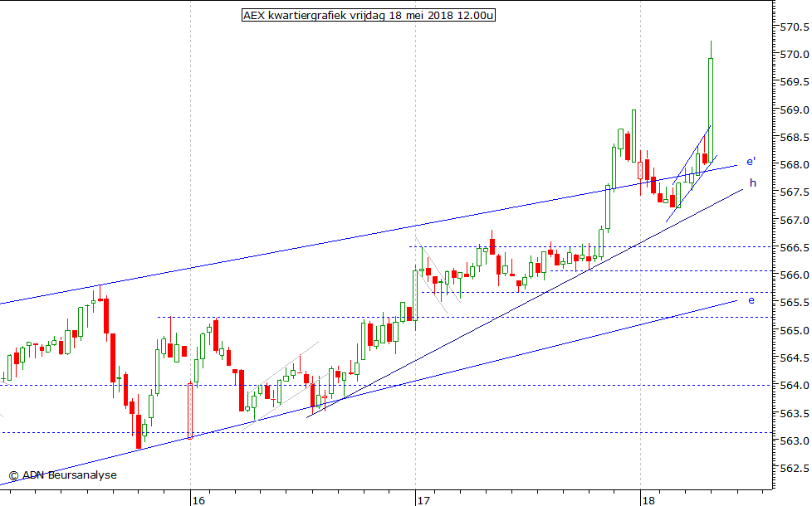Select the price label 563.0

795,440
